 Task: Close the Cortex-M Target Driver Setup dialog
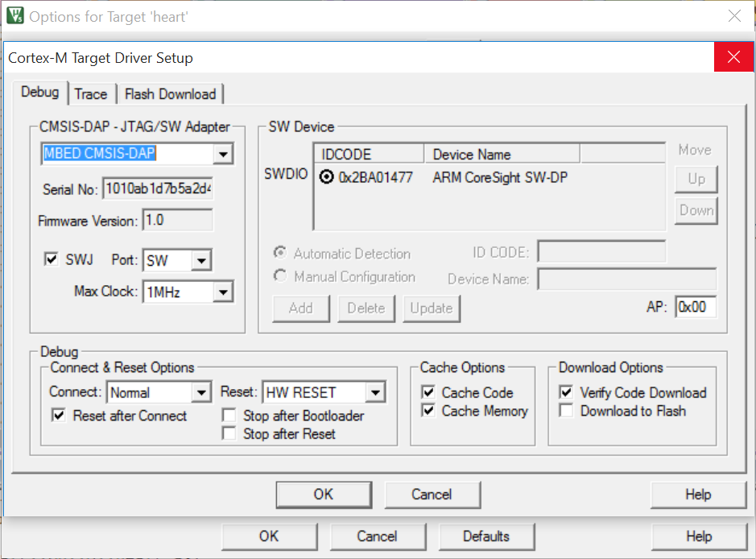click(x=733, y=57)
